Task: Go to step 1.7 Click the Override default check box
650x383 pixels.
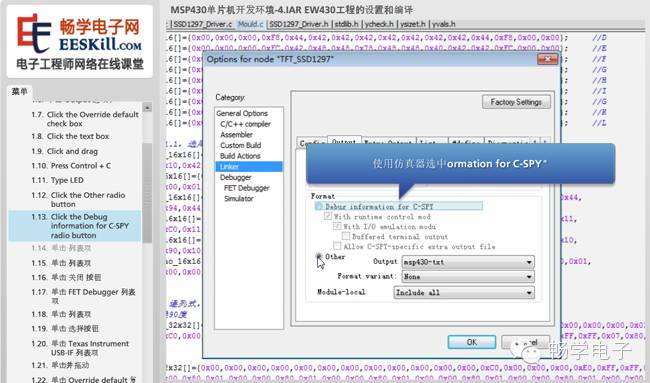Action: pyautogui.click(x=85, y=119)
